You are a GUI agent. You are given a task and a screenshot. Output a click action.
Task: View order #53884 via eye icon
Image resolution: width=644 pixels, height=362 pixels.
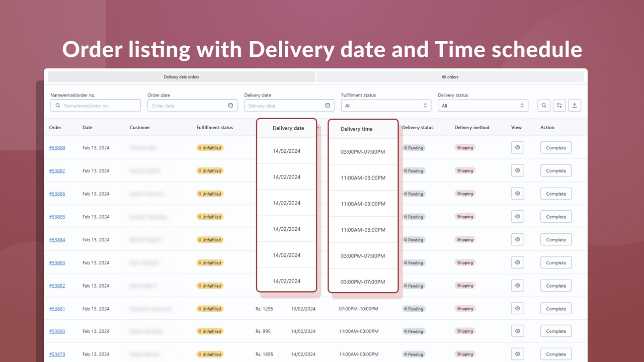(517, 240)
